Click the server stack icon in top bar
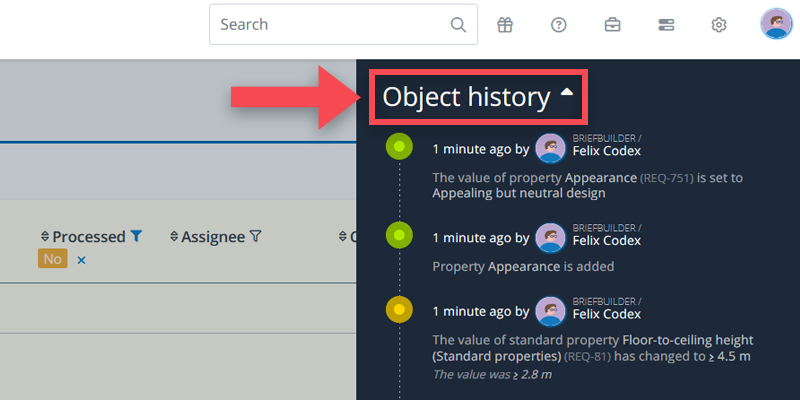The height and width of the screenshot is (400, 800). point(665,25)
